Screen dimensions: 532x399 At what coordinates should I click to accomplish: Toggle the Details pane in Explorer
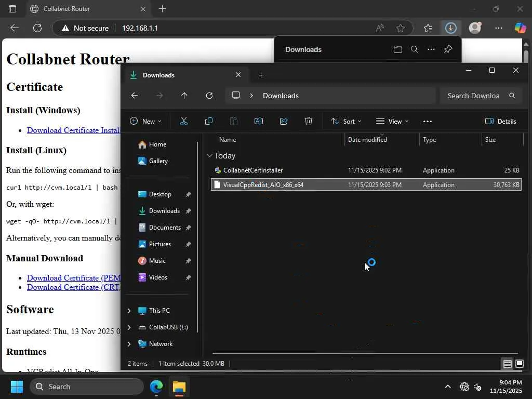(x=500, y=122)
